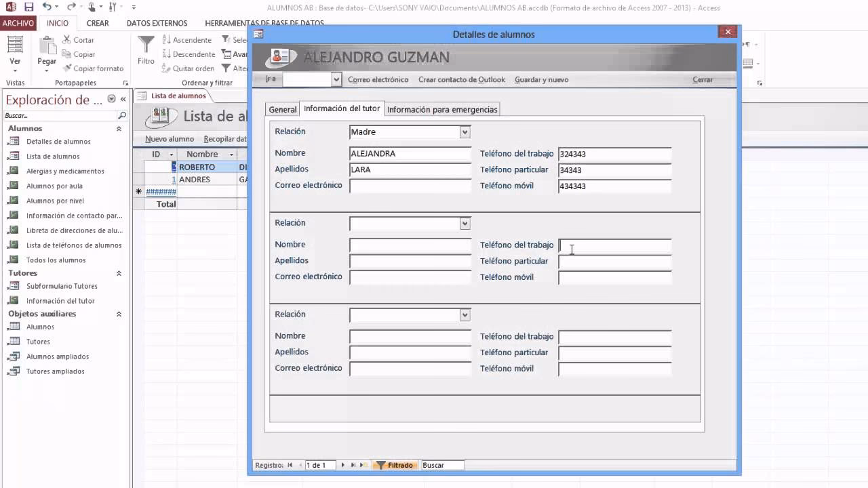Click search magnifier in navigation pane

(122, 115)
